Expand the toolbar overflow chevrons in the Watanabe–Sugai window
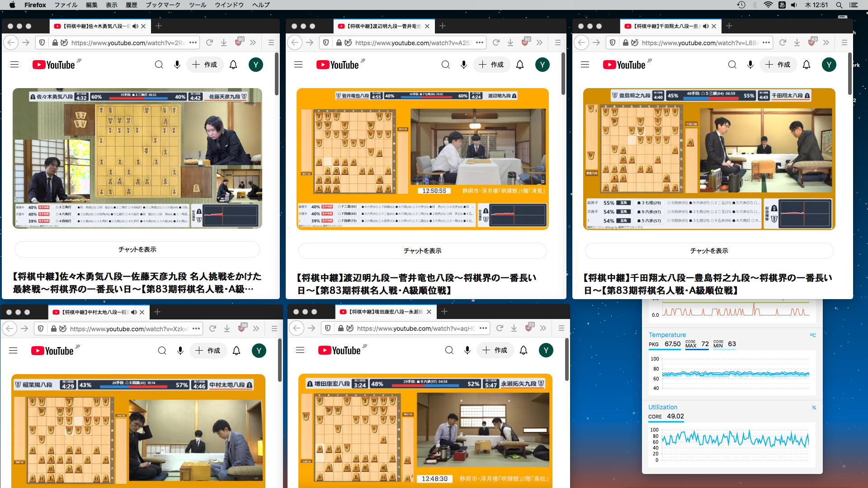The image size is (868, 488). (539, 42)
